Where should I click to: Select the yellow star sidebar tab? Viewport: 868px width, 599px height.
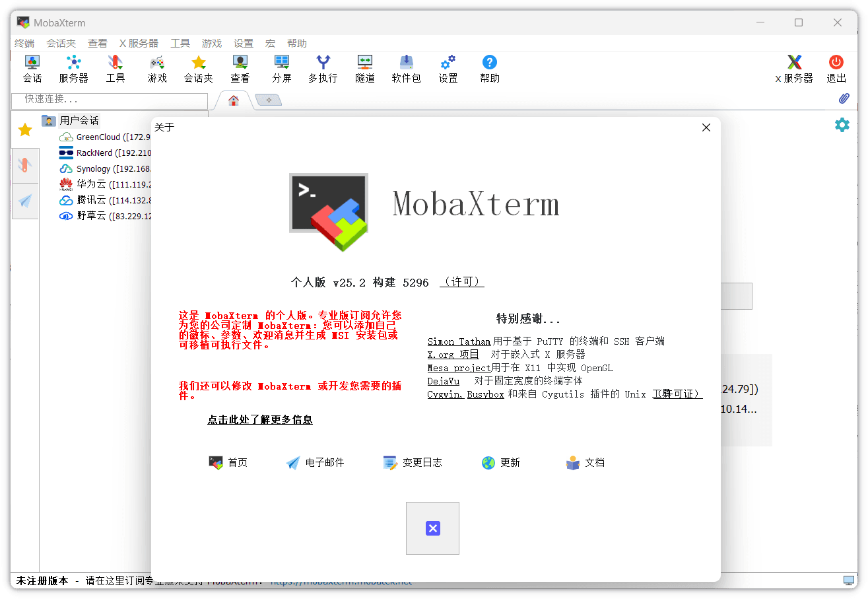pos(25,129)
